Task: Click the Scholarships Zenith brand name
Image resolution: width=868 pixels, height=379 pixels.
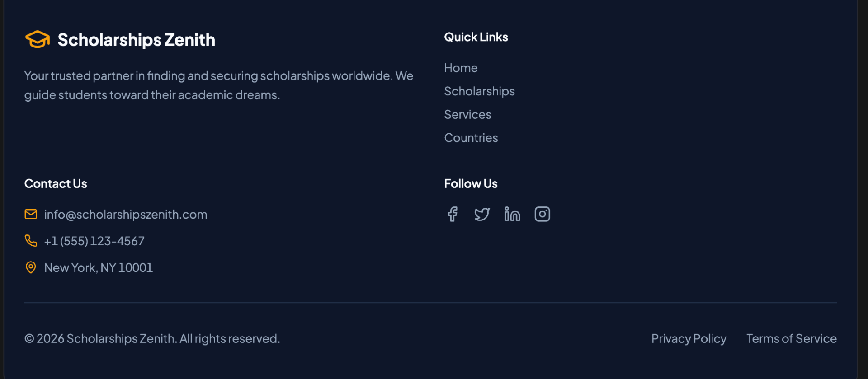Action: 136,40
